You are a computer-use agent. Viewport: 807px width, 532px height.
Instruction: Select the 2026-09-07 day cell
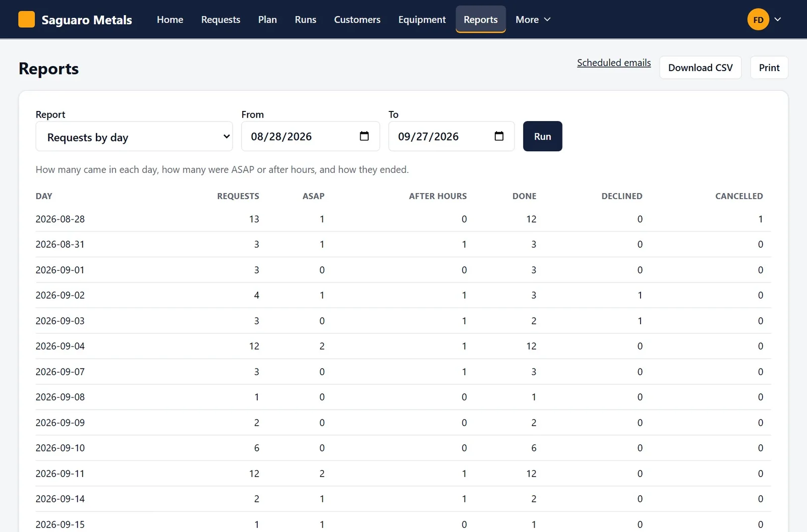coord(60,372)
